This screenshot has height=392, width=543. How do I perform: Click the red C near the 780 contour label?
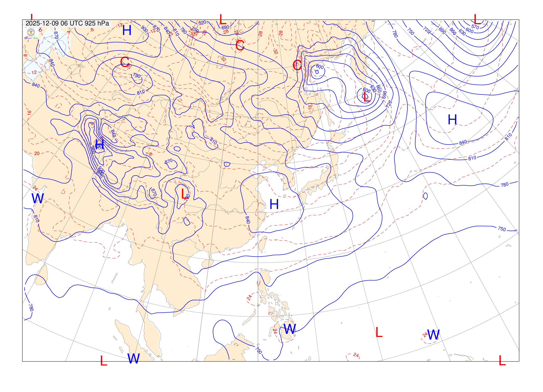point(125,62)
